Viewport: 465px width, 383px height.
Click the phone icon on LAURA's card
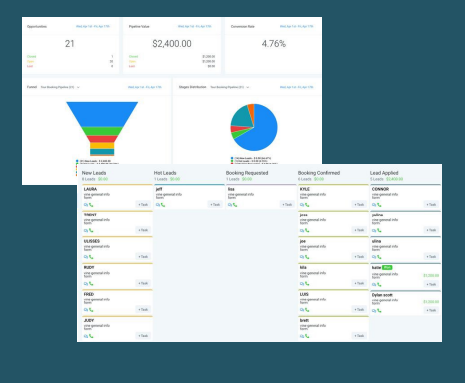(91, 205)
